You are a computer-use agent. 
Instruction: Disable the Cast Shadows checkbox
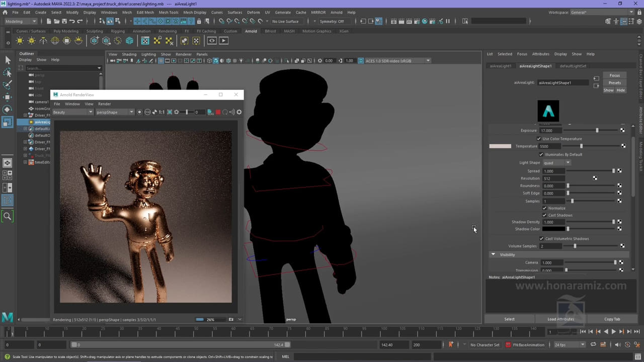[544, 215]
